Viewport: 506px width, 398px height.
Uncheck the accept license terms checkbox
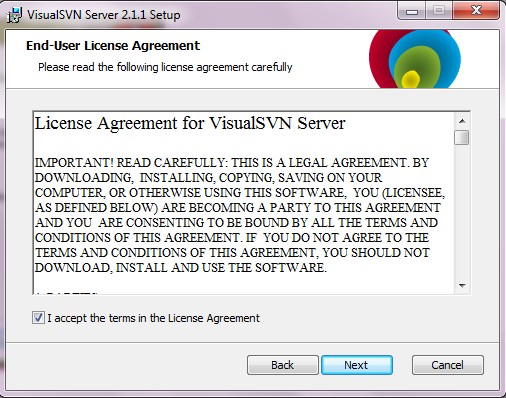tap(38, 318)
